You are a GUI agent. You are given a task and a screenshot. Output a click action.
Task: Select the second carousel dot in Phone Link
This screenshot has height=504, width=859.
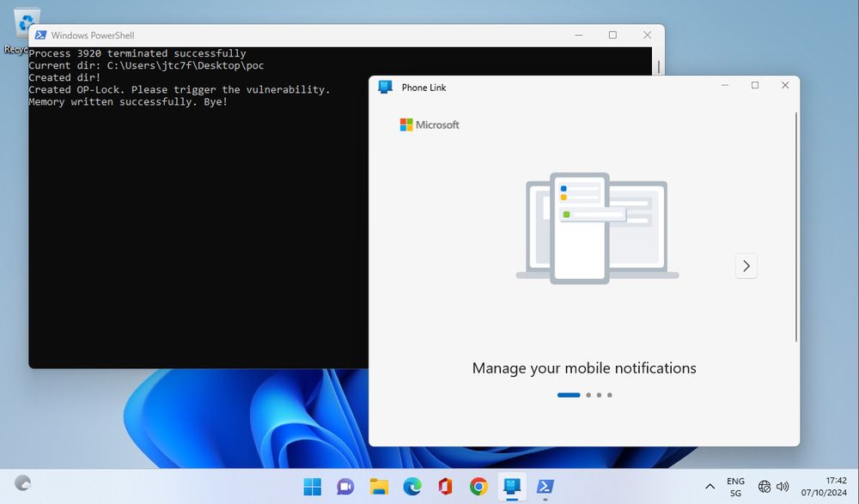click(588, 395)
